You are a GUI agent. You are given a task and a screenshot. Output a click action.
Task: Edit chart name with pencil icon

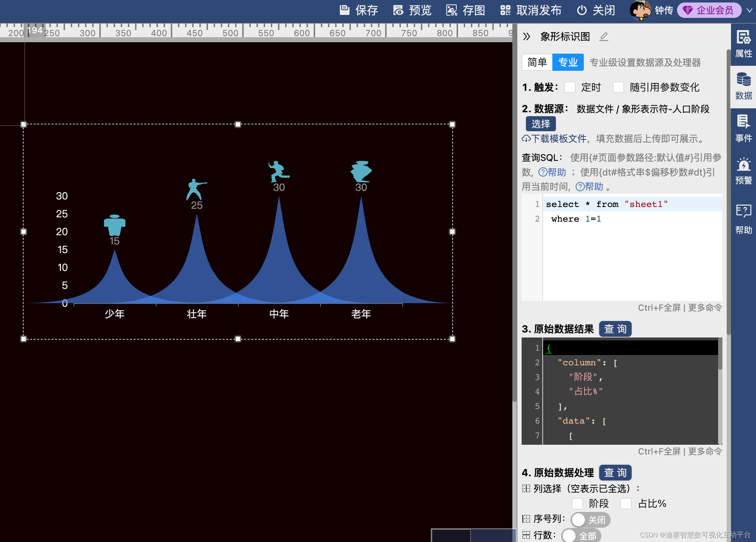603,36
